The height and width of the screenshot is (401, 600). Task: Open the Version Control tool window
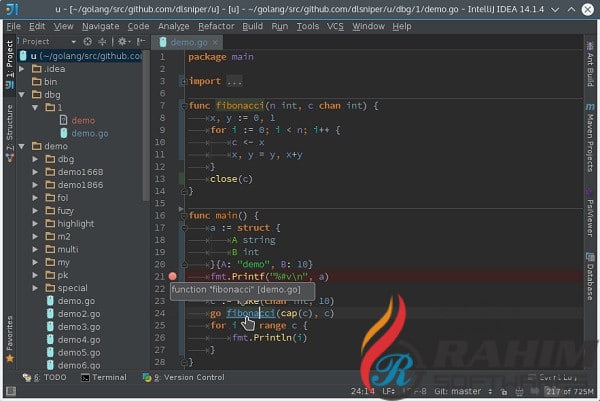pos(188,377)
